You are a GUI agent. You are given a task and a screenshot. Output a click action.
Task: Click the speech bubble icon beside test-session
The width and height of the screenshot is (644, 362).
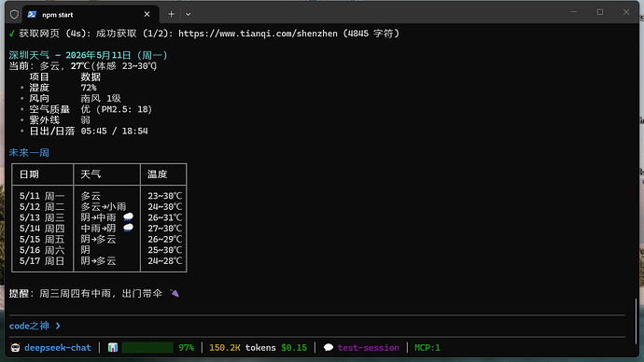coord(329,348)
